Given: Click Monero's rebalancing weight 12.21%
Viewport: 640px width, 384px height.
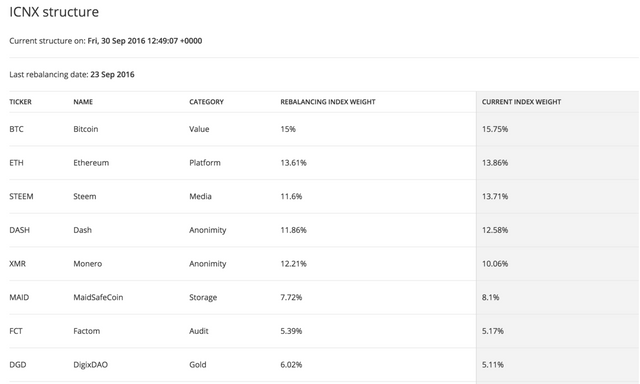Looking at the screenshot, I should tap(293, 264).
